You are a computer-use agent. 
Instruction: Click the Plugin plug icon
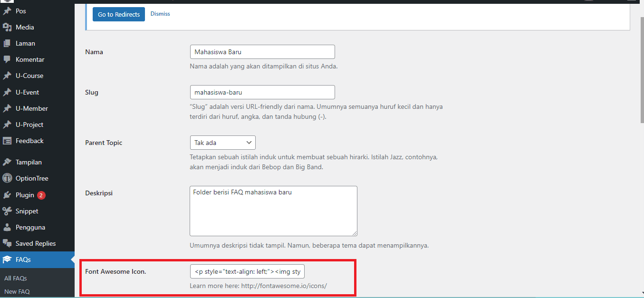7,195
